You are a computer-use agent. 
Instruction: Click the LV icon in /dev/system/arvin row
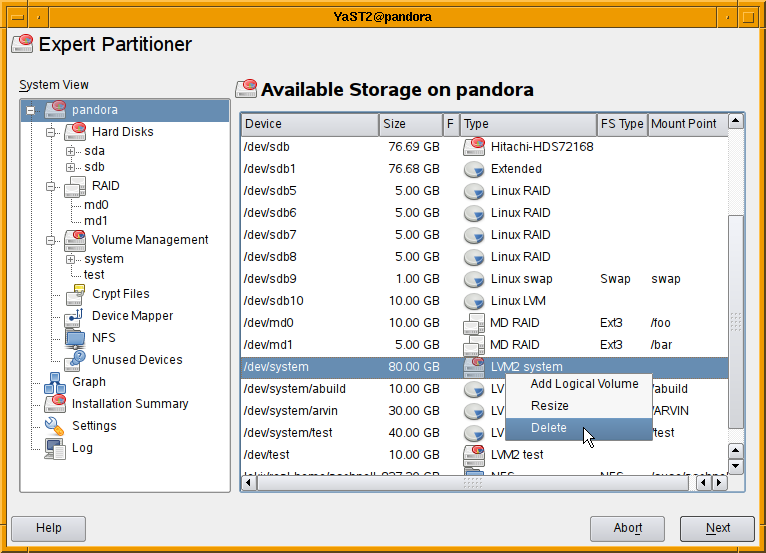474,411
